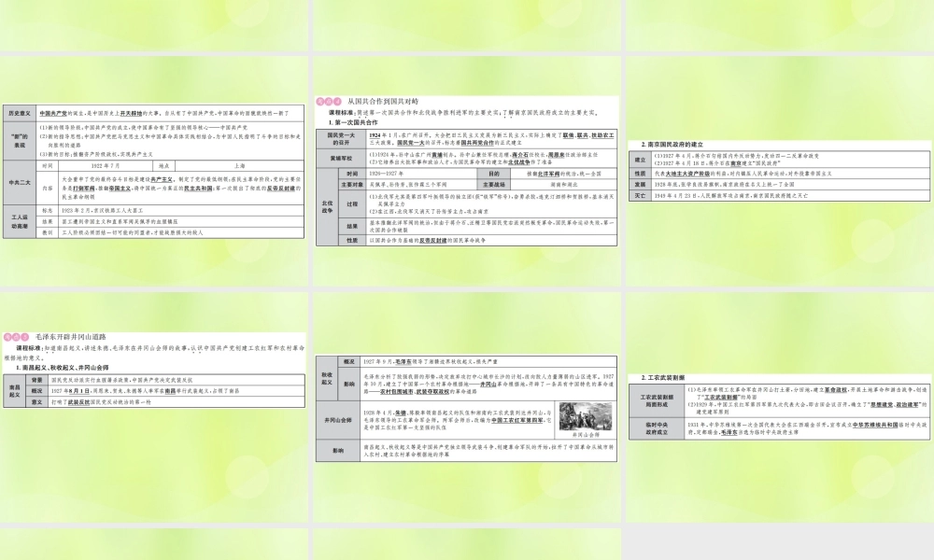Click the 北伐战争 header cell
The width and height of the screenshot is (934, 560).
[327, 207]
